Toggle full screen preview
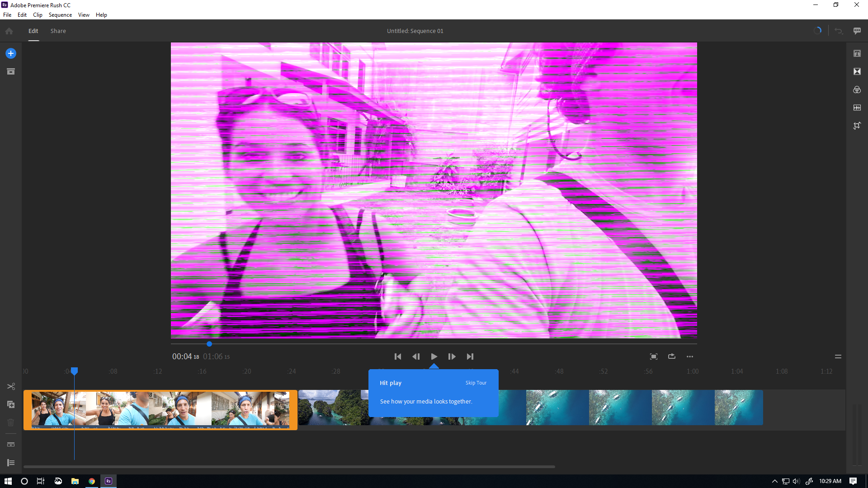This screenshot has width=868, height=488. click(654, 357)
